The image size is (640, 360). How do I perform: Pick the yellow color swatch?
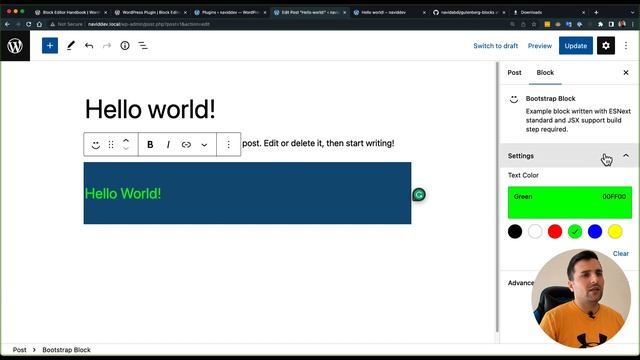pos(615,232)
